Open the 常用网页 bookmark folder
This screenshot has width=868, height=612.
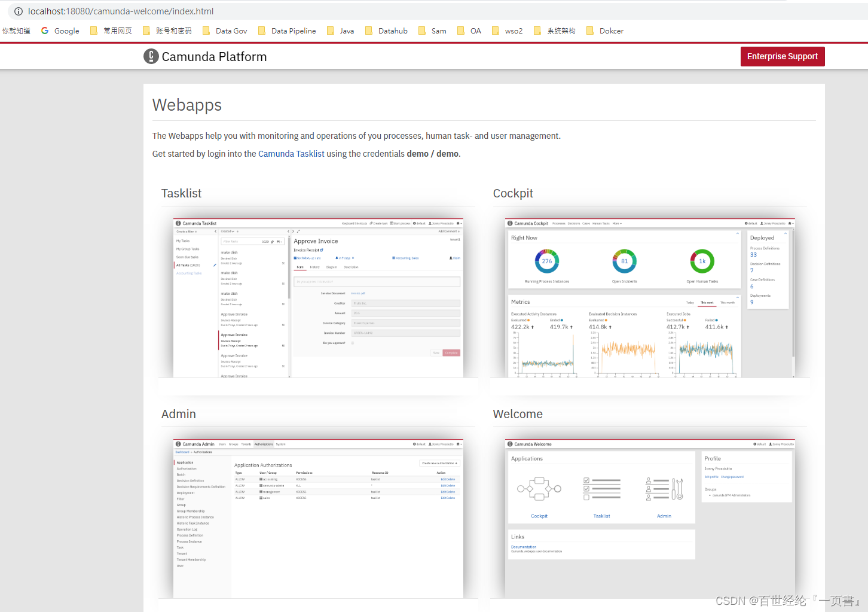tap(111, 31)
